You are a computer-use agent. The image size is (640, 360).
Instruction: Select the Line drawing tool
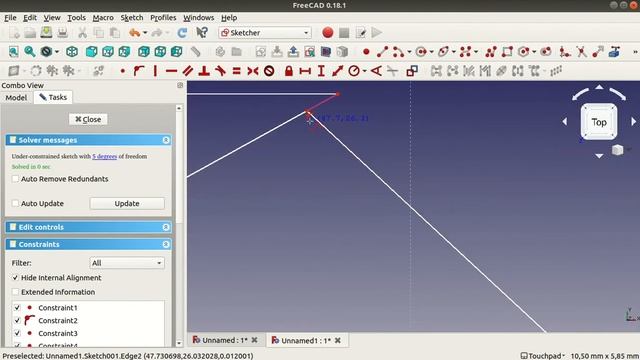[382, 52]
